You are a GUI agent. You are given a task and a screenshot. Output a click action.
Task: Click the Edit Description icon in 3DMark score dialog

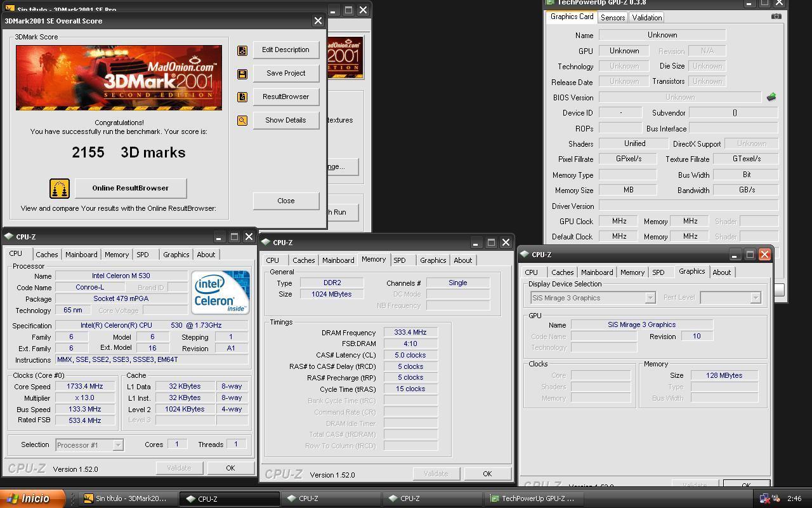coord(242,50)
